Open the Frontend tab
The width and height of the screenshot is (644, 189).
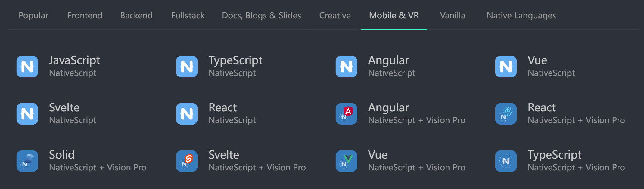tap(85, 15)
